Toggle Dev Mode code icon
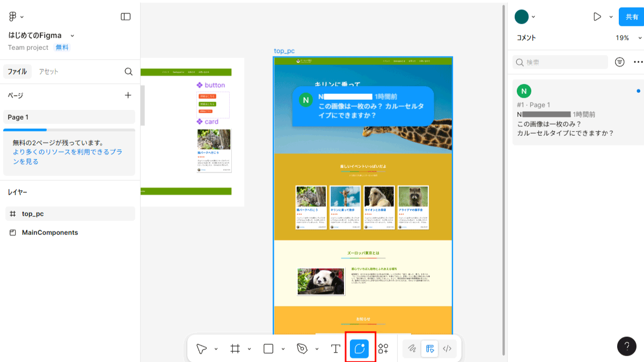 (447, 349)
